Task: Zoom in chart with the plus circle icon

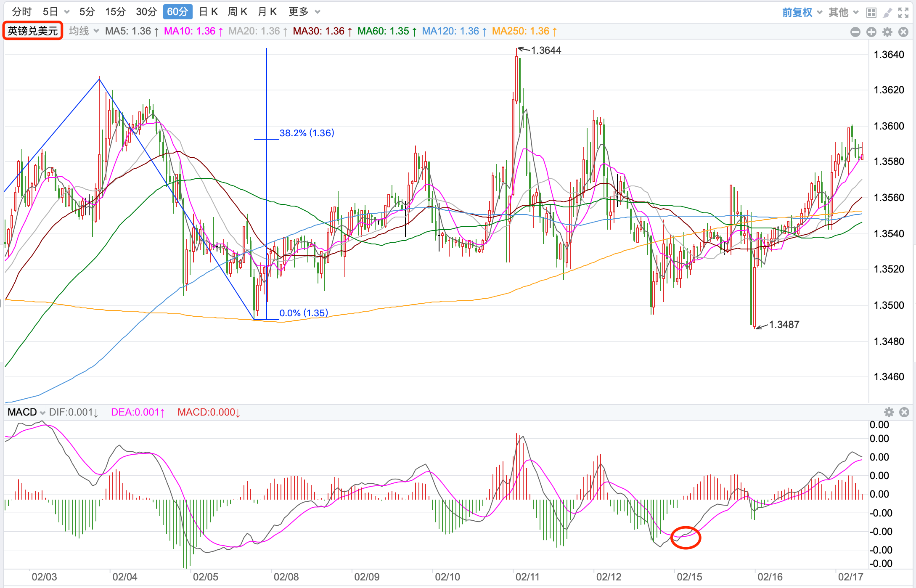Action: 871,32
